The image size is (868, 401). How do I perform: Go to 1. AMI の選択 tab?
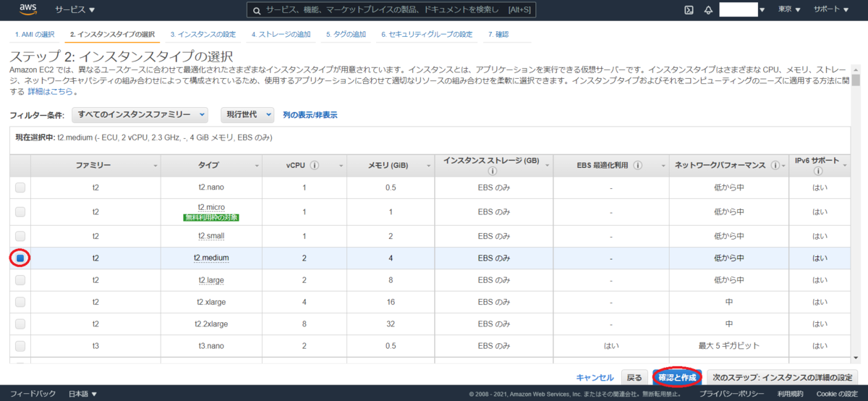[x=34, y=34]
